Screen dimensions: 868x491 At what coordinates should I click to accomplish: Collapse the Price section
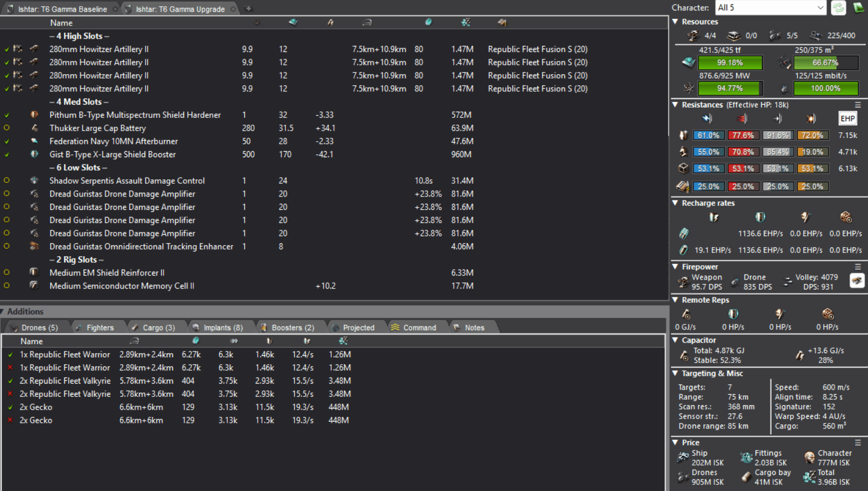coord(675,443)
